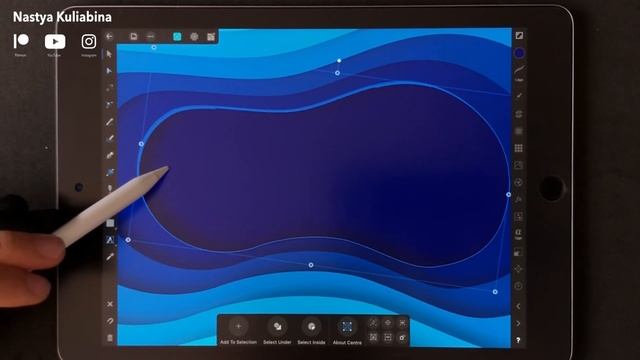Viewport: 640px width, 360px height.
Task: Select the Colour Picker eyedropper tool
Action: point(110,257)
